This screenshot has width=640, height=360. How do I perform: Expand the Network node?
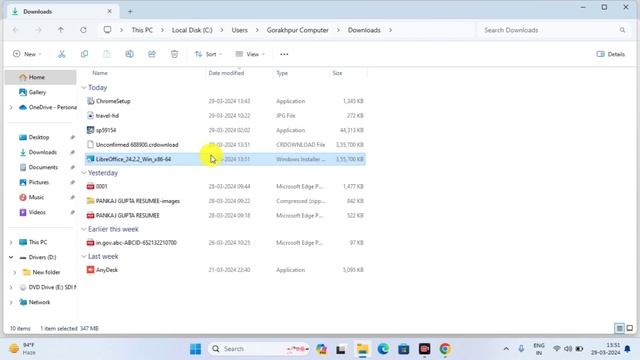[11, 302]
